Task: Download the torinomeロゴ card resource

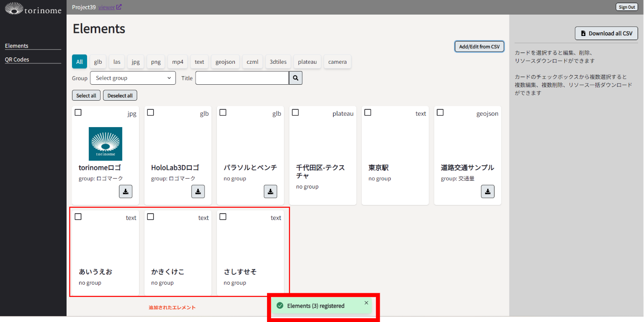Action: (x=125, y=192)
